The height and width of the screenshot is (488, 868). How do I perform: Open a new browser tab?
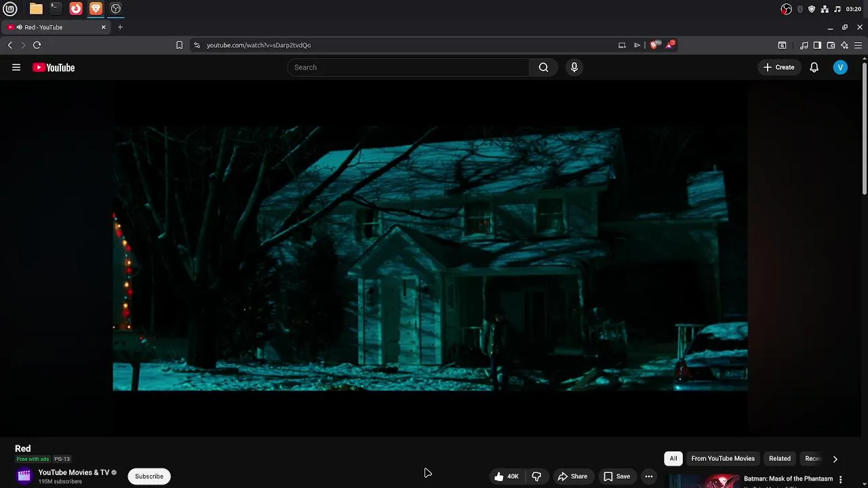pyautogui.click(x=120, y=27)
